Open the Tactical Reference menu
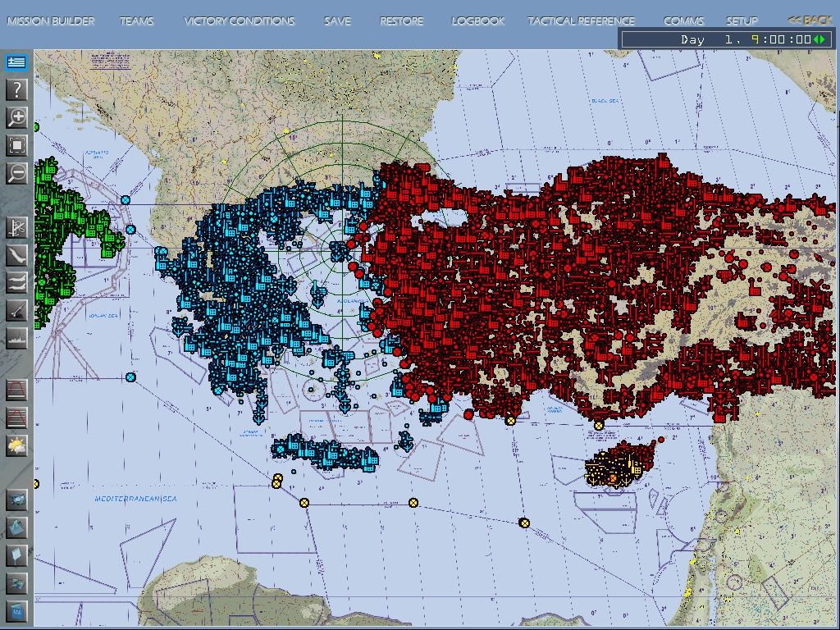840x630 pixels. [581, 21]
